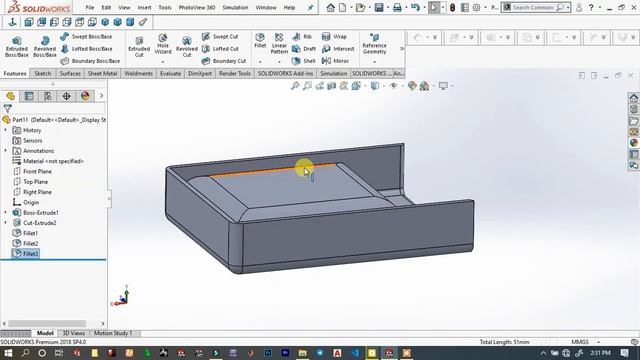The width and height of the screenshot is (640, 360).
Task: Open the DimXpertManager tab icon
Action: click(x=67, y=96)
